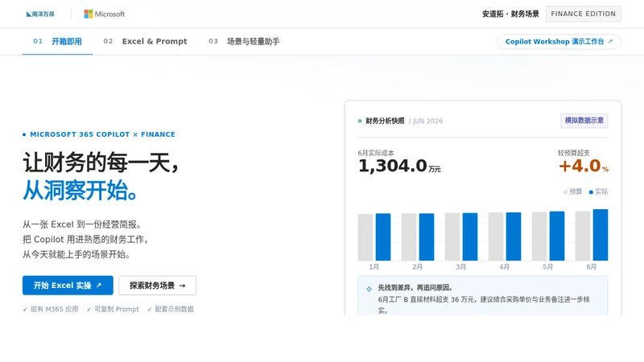This screenshot has height=362, width=644.
Task: Switch to Excel & Prompt tab
Action: (145, 42)
